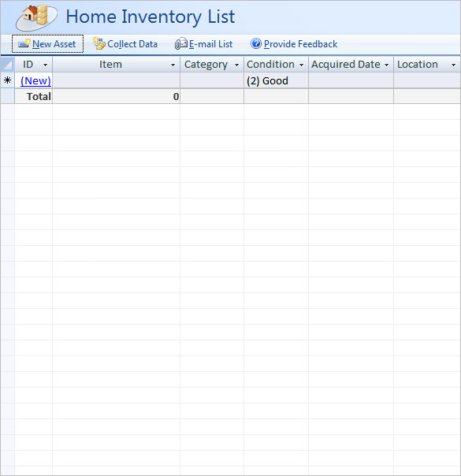Click the Provide Feedback question mark icon

click(256, 43)
